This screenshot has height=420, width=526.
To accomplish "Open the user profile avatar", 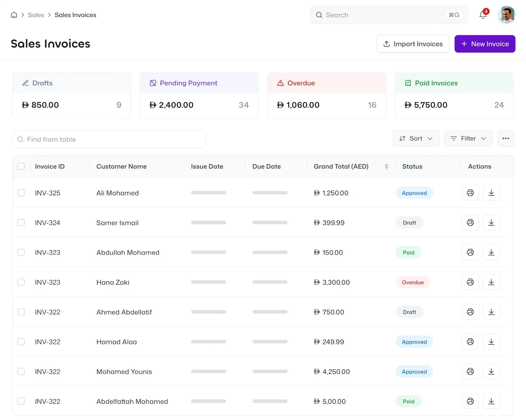I will pyautogui.click(x=506, y=15).
